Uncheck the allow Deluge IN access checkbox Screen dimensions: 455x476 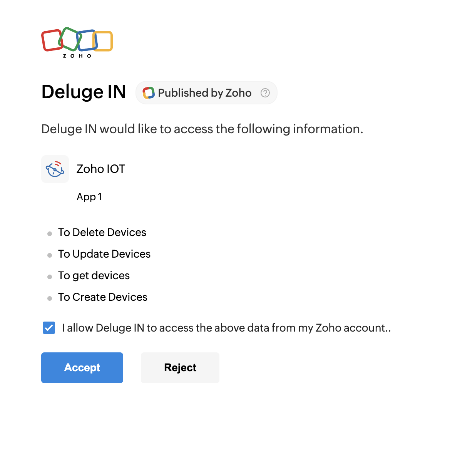pos(49,328)
